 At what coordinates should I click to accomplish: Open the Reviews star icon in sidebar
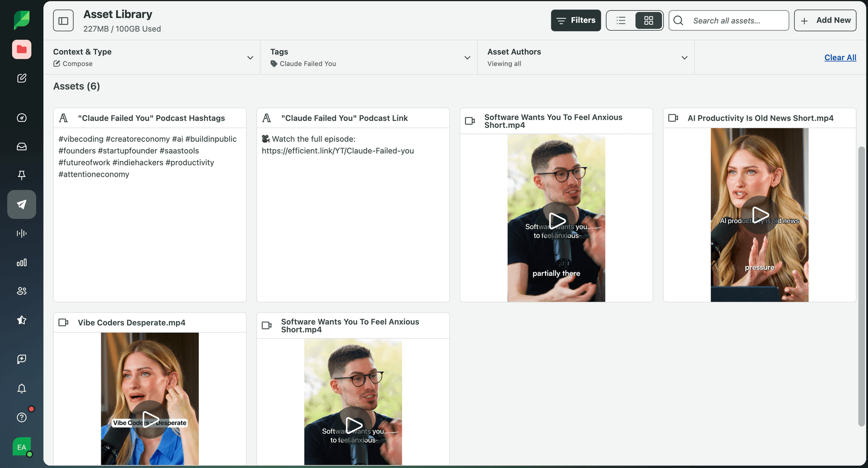coord(22,320)
